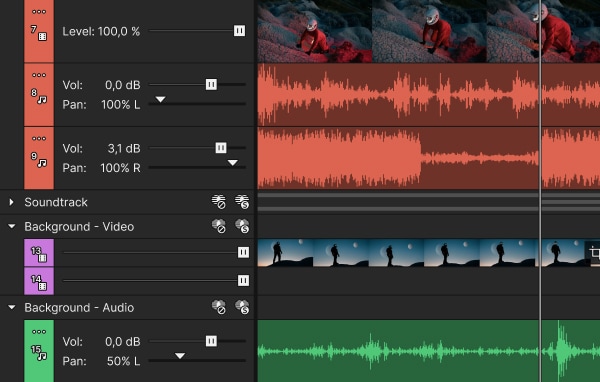This screenshot has width=600, height=382.
Task: Select track 13 silhouette video clip
Action: tap(429, 253)
